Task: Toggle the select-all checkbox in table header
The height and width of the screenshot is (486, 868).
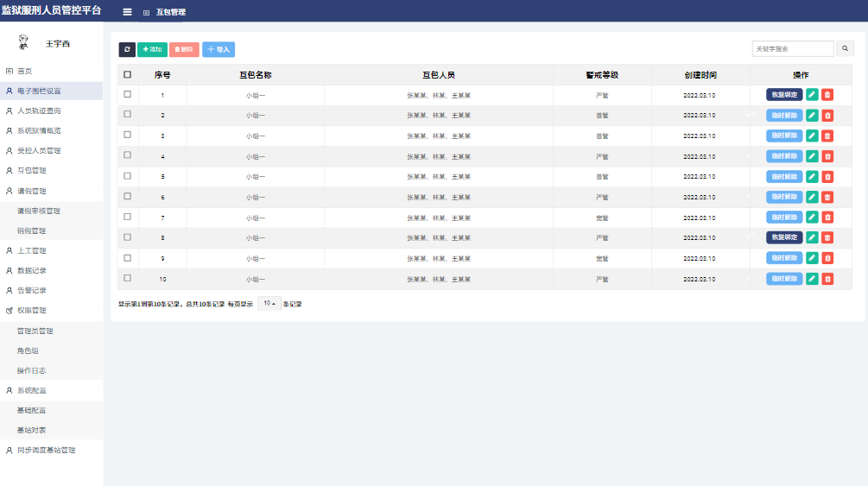Action: (x=128, y=75)
